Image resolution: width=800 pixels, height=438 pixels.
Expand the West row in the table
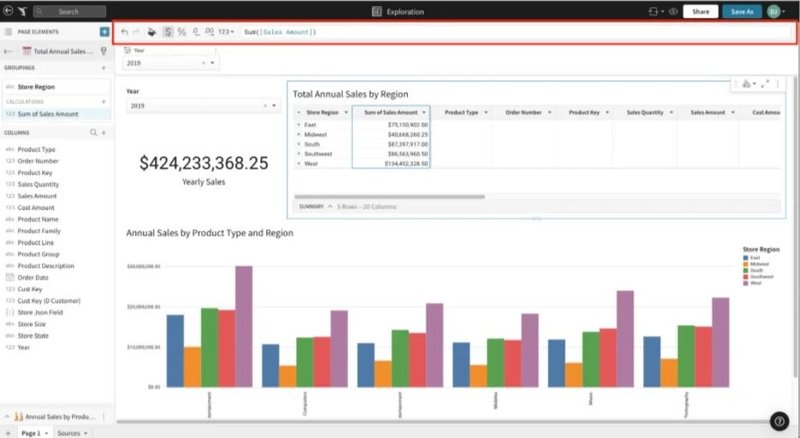click(x=299, y=163)
